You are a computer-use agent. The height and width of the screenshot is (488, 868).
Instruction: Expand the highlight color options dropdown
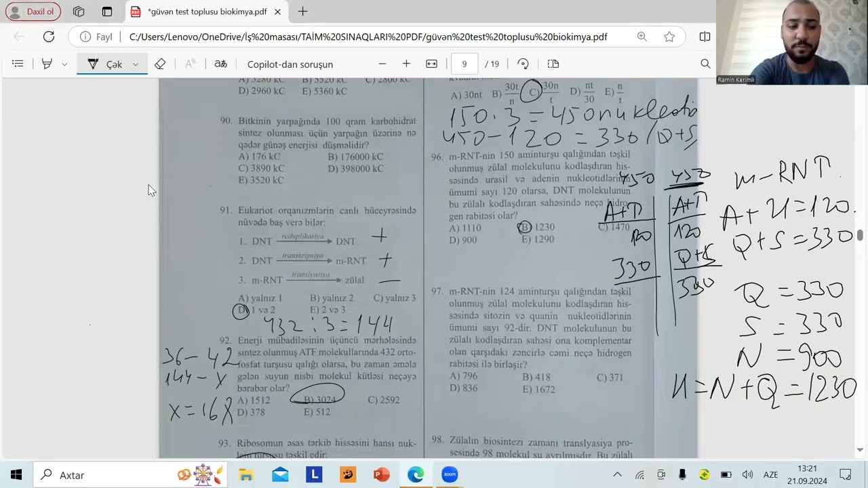coord(64,64)
